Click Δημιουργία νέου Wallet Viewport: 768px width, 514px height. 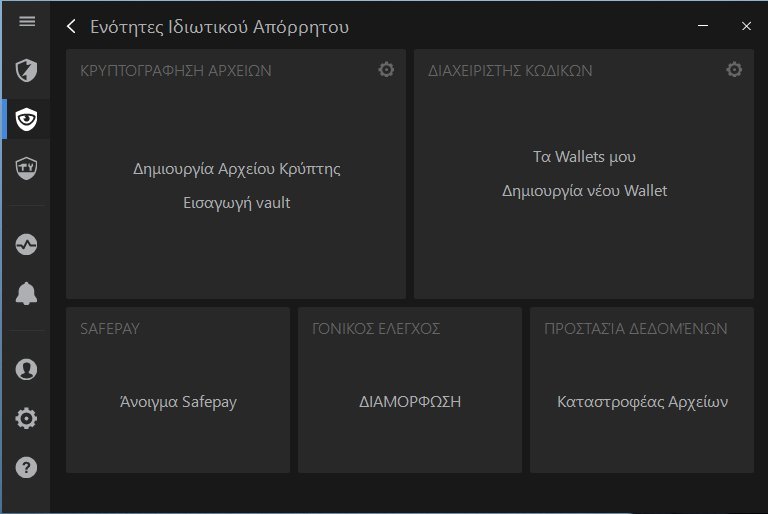(584, 191)
